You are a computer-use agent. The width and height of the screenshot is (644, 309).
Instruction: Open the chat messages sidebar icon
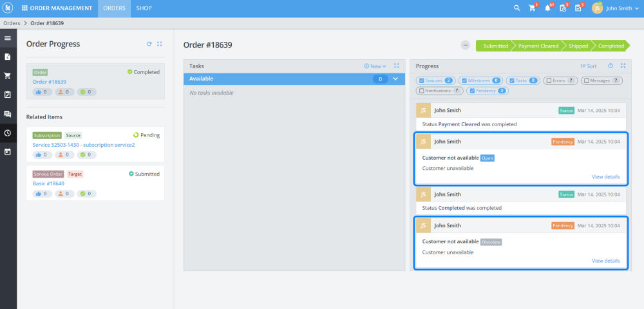pos(7,114)
